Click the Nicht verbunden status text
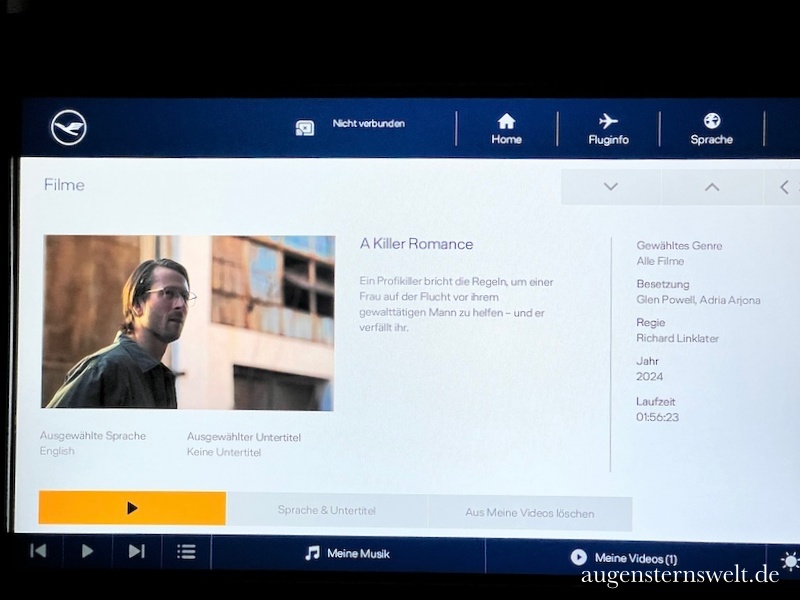This screenshot has height=600, width=800. [368, 123]
